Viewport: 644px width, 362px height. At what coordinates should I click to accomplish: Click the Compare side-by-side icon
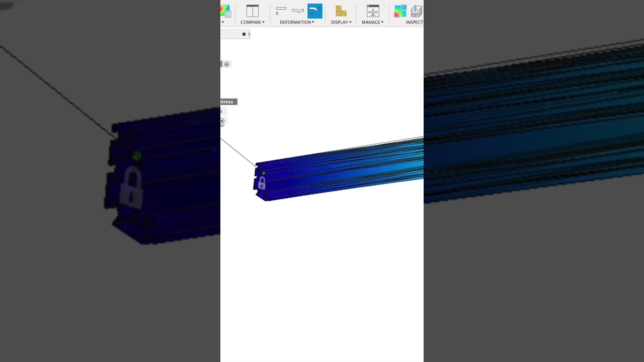pos(252,11)
